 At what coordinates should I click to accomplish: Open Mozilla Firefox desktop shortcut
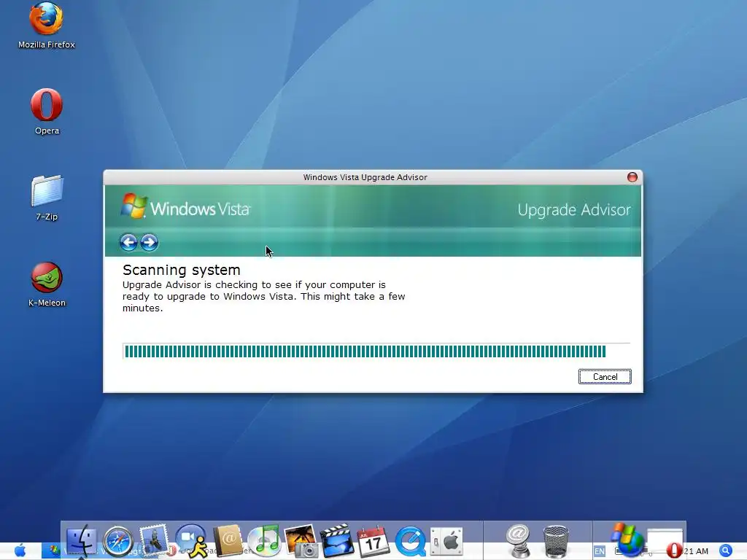[46, 26]
